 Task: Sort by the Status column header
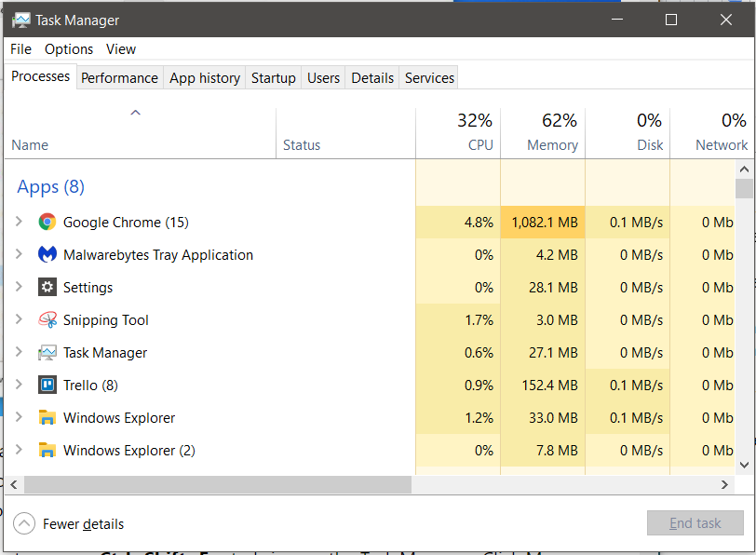[345, 133]
